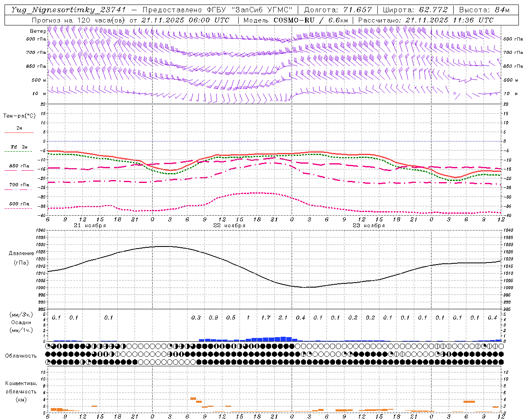Click the forecast start time 21.11.2025 06:00 UTC
The height and width of the screenshot is (420, 525).
click(185, 20)
